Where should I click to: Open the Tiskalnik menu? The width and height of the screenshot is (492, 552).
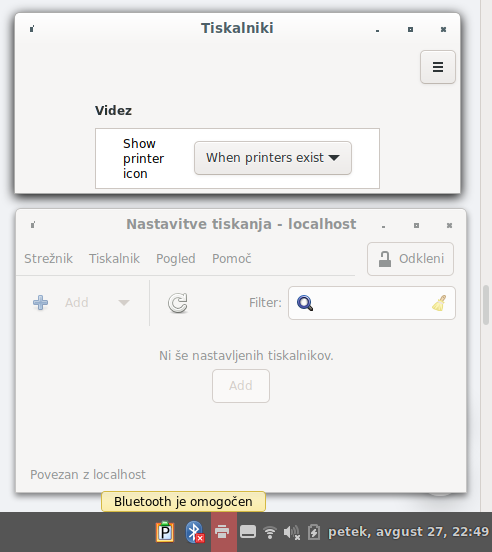(x=114, y=259)
